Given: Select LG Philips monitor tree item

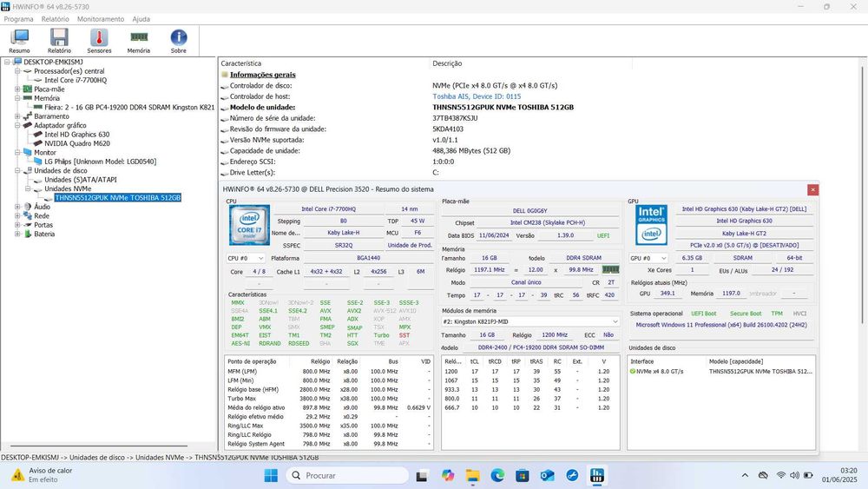Looking at the screenshot, I should click(x=100, y=162).
